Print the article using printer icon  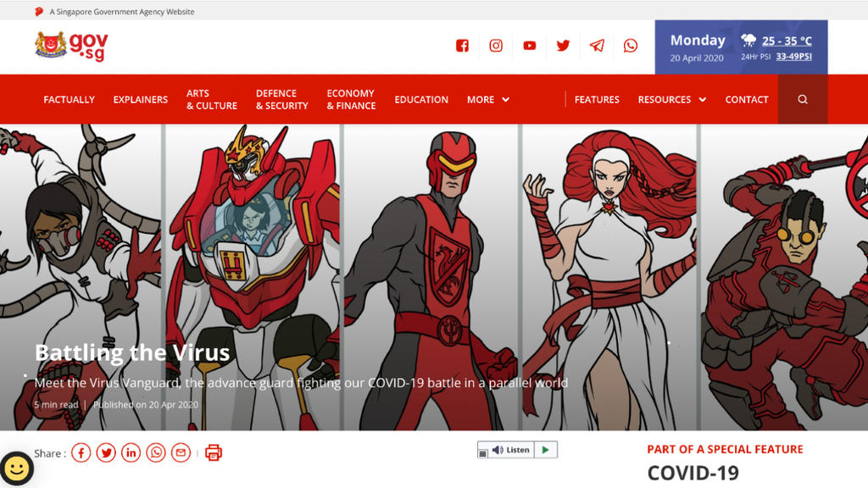(x=214, y=452)
